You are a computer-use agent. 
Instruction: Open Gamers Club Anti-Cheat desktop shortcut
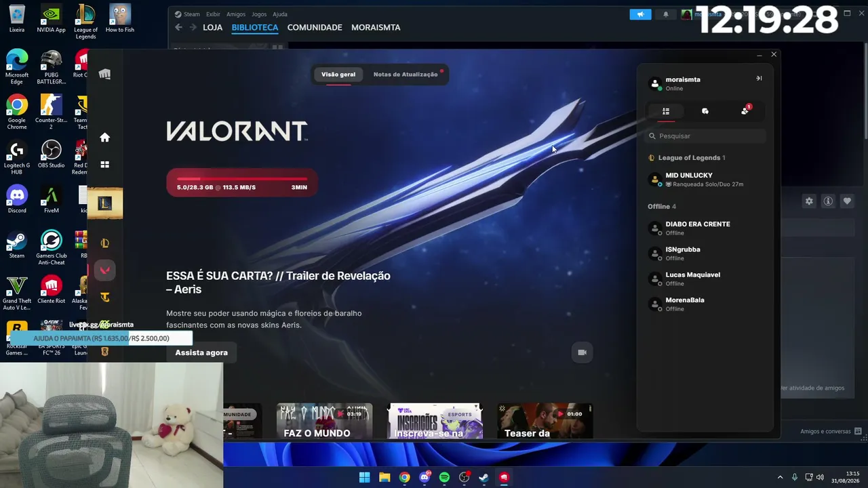(x=51, y=248)
